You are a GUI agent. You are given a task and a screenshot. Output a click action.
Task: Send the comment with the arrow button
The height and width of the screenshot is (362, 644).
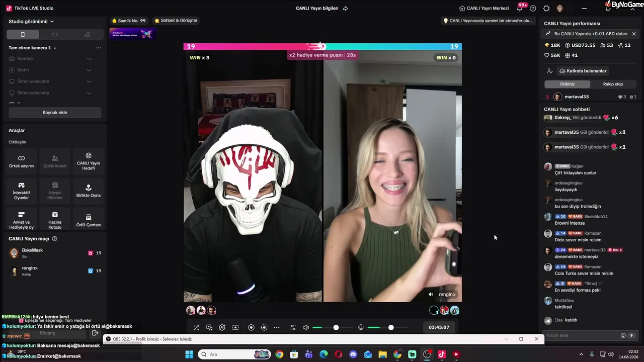point(631,335)
